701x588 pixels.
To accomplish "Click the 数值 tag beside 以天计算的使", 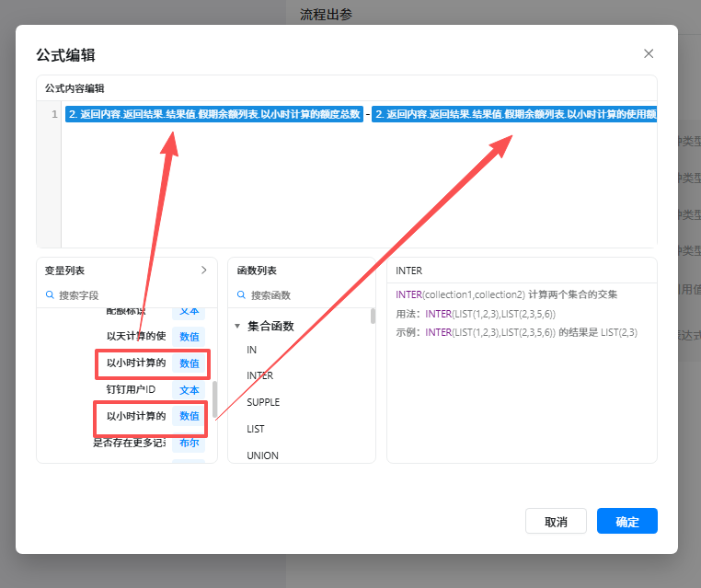I will pos(189,337).
